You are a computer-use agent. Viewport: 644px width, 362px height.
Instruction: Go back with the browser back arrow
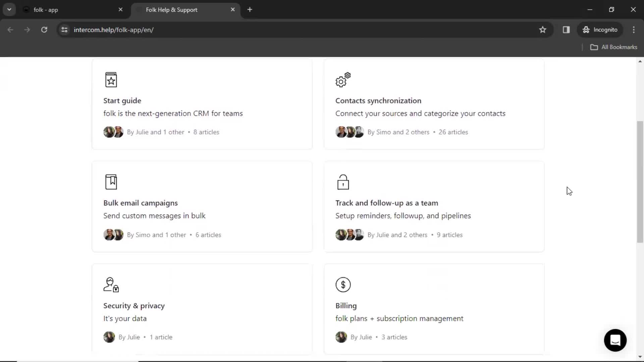(x=10, y=29)
